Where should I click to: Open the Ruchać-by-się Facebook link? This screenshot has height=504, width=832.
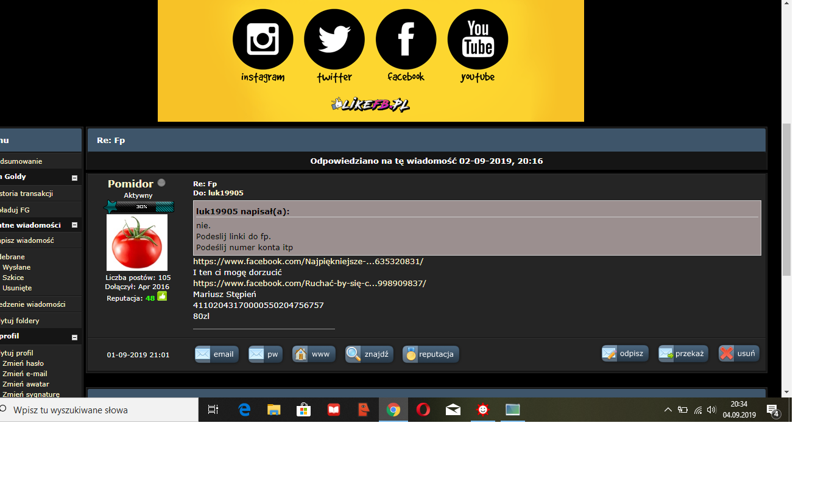click(309, 284)
